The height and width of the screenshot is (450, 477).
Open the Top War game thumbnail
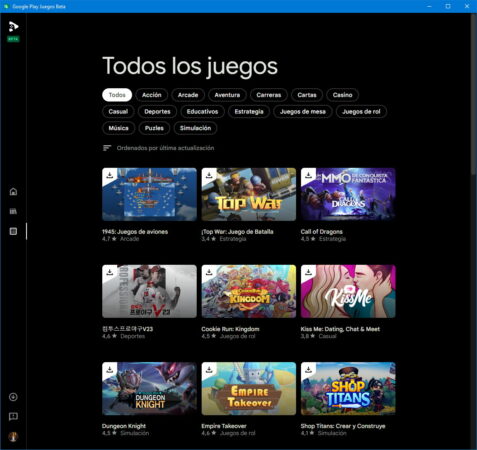pos(249,194)
